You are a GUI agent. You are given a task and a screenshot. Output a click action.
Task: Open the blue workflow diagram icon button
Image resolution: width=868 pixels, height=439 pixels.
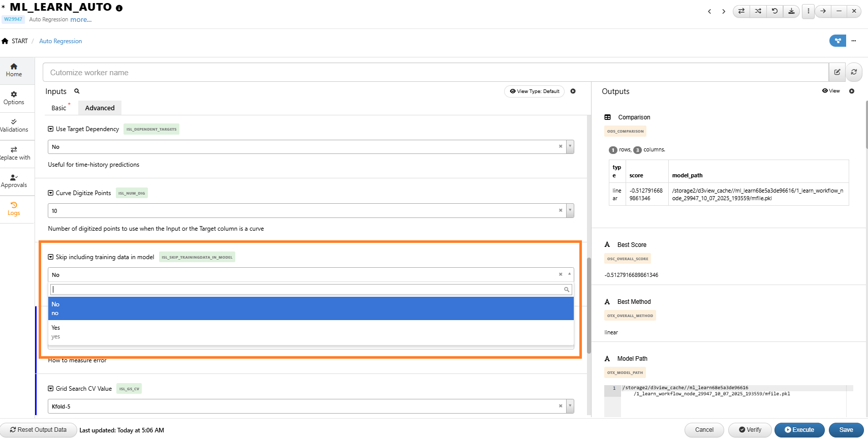(x=838, y=41)
